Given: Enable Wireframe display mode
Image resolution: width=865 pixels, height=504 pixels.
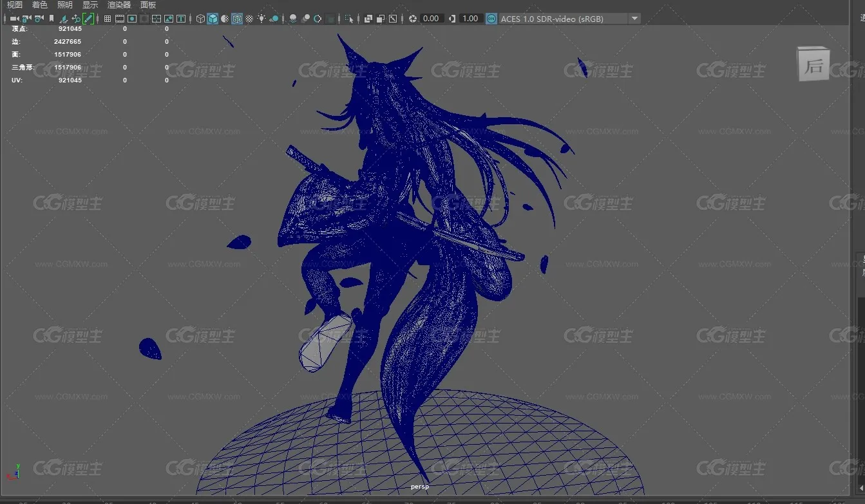Looking at the screenshot, I should [200, 19].
